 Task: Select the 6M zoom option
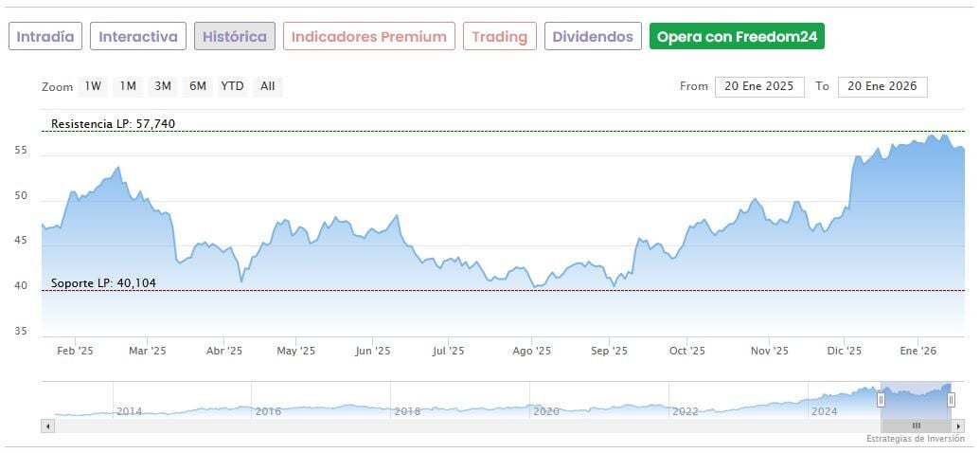tap(197, 86)
